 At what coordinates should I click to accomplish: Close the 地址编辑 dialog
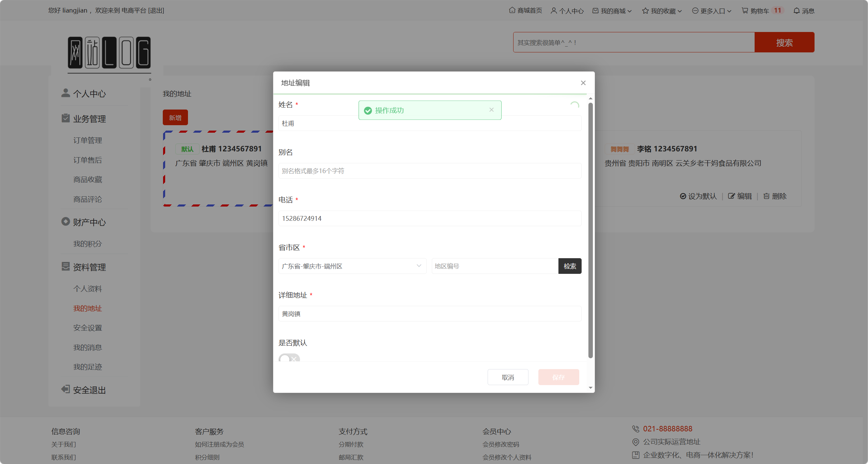pos(583,83)
